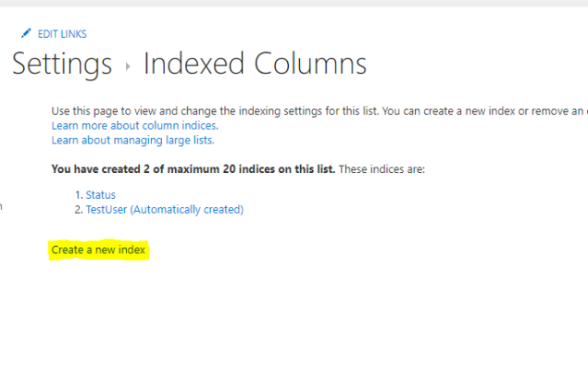This screenshot has height=370, width=588.
Task: Open Learn about managing large lists
Action: click(x=132, y=140)
